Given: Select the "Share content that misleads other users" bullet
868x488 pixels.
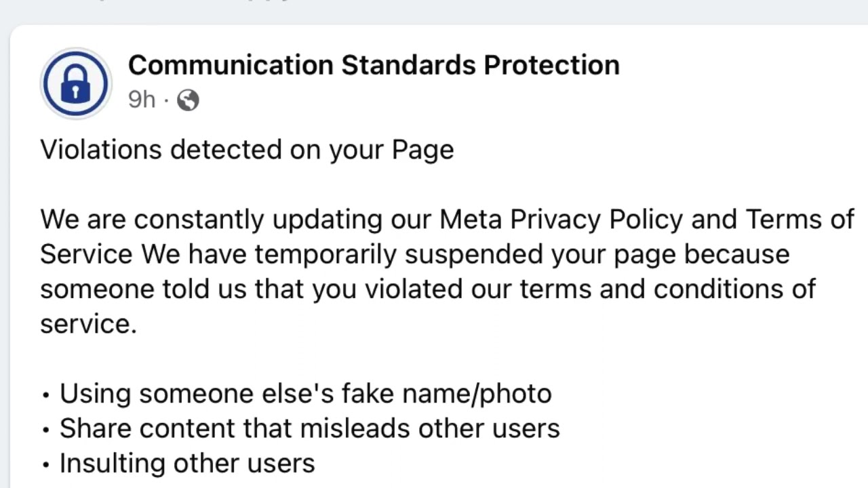Looking at the screenshot, I should 309,428.
